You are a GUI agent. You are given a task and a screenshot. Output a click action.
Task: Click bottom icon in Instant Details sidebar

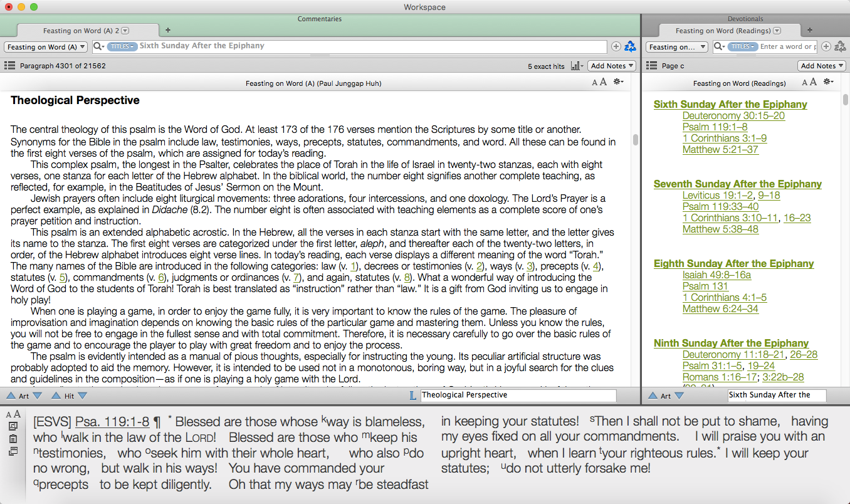coord(13,451)
